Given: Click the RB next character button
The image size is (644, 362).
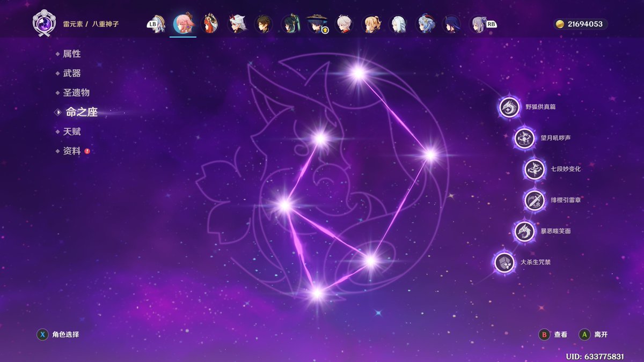Looking at the screenshot, I should click(x=491, y=24).
